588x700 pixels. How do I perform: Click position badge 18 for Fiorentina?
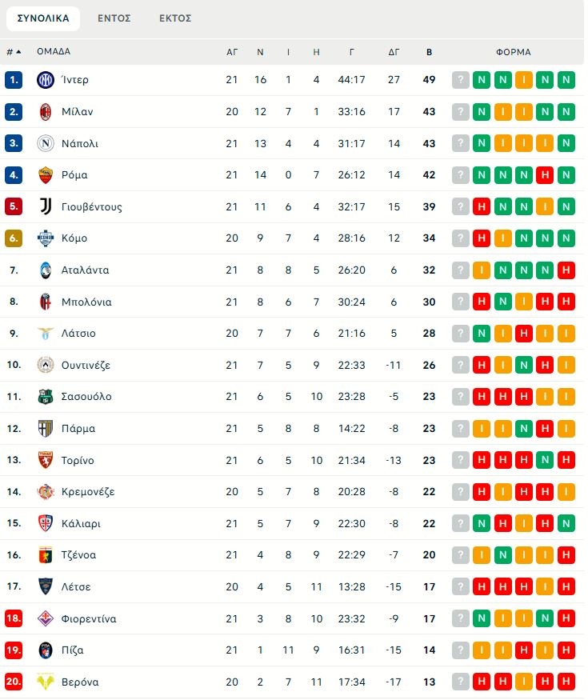click(x=14, y=618)
